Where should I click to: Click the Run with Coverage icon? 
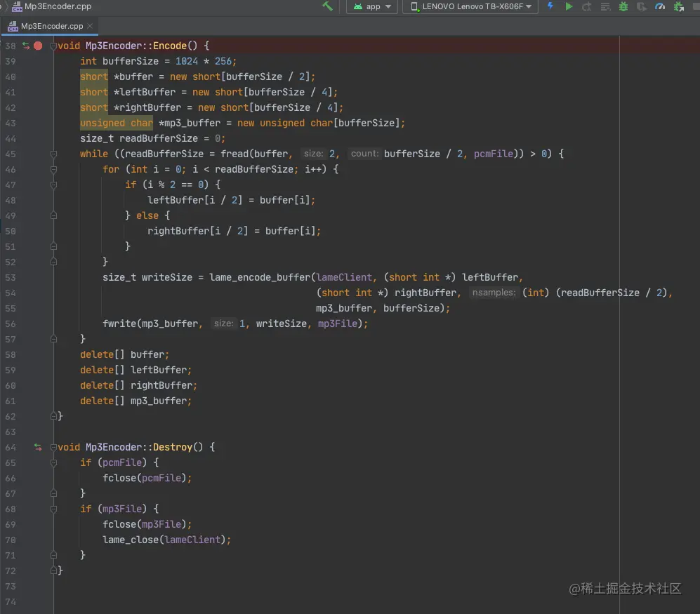click(x=642, y=7)
